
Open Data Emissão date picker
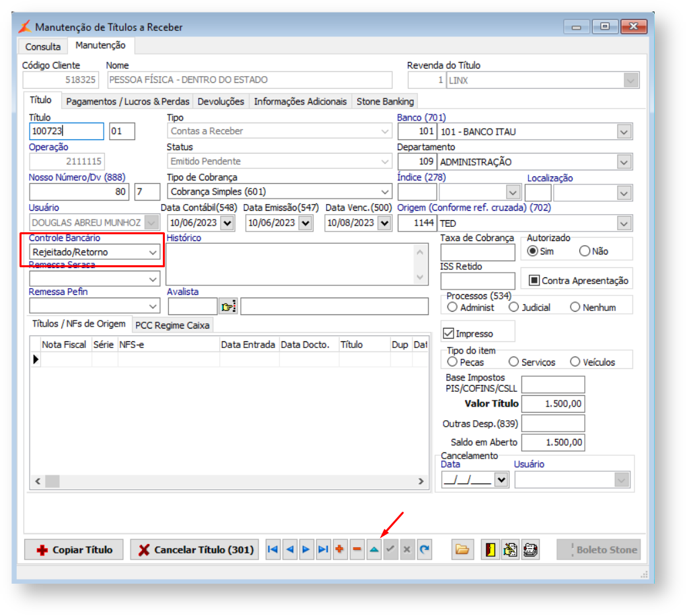pyautogui.click(x=305, y=223)
